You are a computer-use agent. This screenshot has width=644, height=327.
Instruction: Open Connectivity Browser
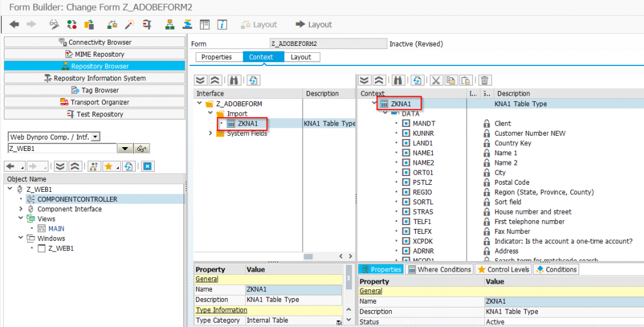(x=94, y=42)
